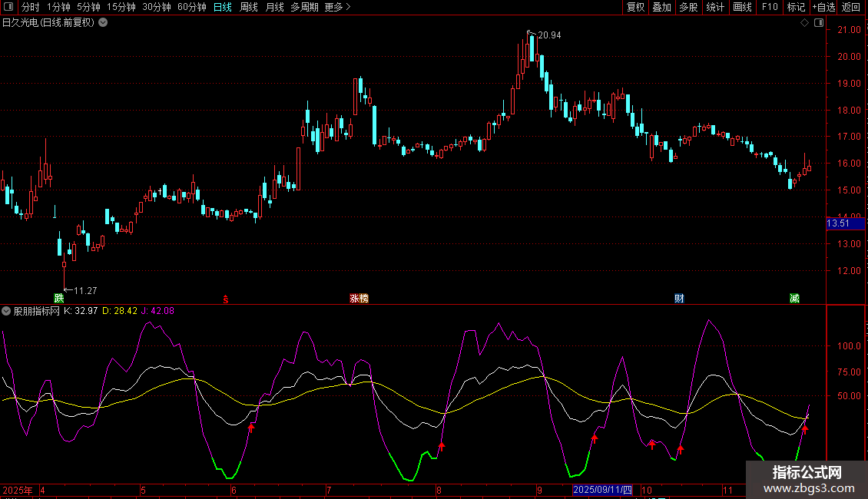Screen dimensions: 868x499
Task: Click the K: 32.97 indicator value
Action: point(81,311)
